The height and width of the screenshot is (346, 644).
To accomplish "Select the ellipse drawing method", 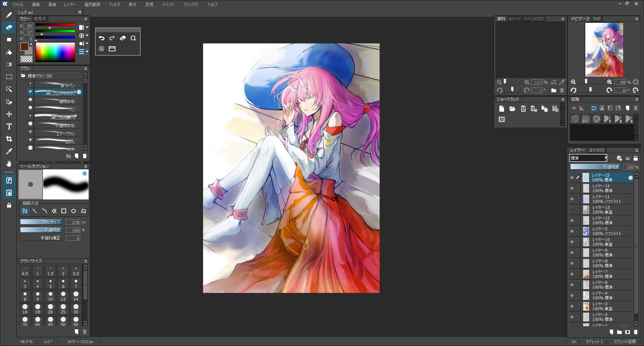I will tap(73, 211).
